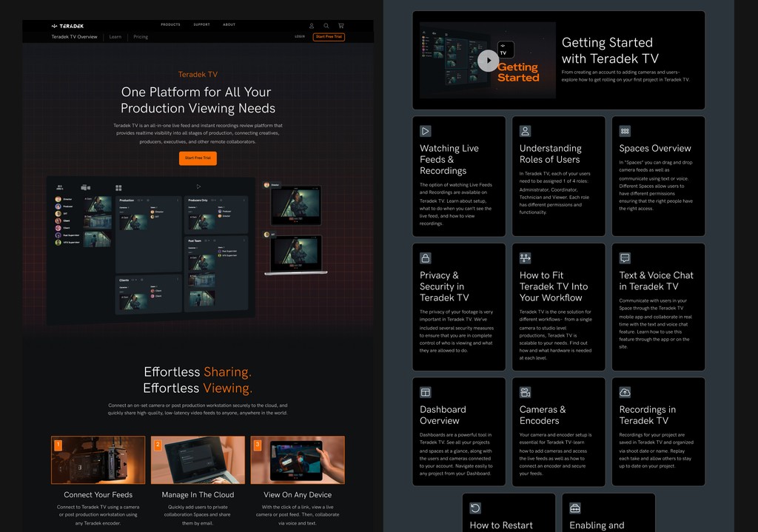Click the Understanding Roles user icon
The height and width of the screenshot is (532, 758).
(x=525, y=131)
